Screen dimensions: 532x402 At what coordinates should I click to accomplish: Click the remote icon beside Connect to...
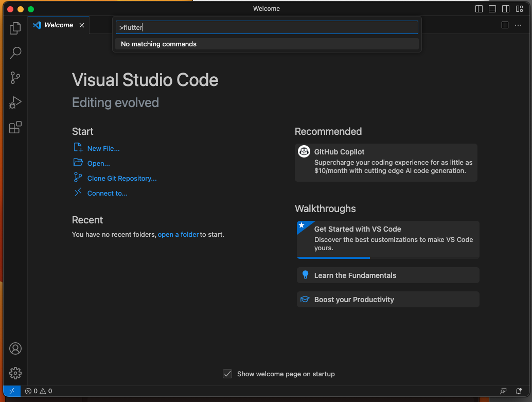tap(78, 192)
